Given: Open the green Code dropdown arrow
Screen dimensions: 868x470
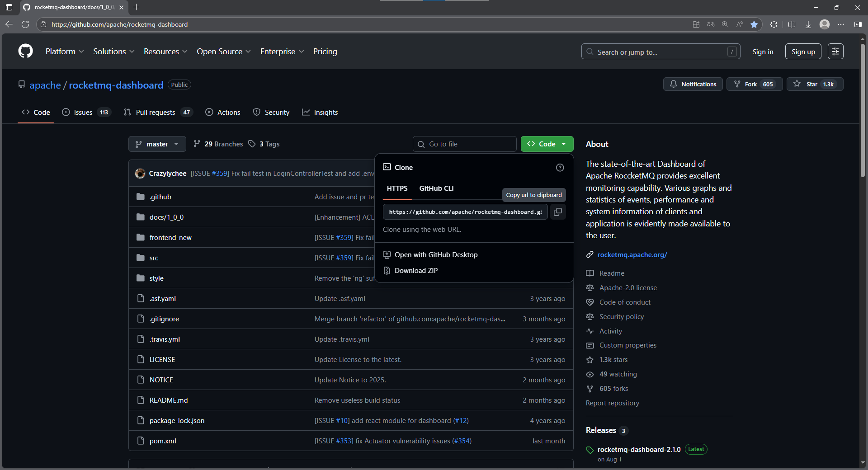Looking at the screenshot, I should pyautogui.click(x=564, y=144).
